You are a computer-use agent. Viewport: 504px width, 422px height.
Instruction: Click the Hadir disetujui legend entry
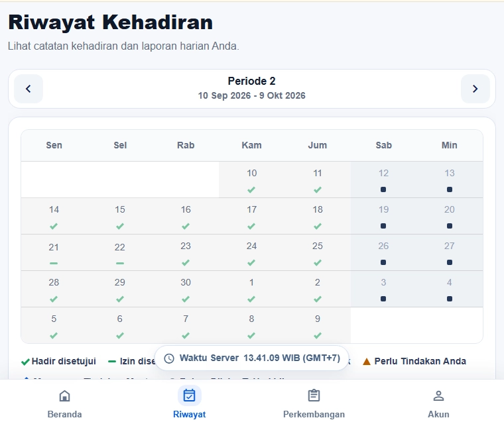click(58, 362)
